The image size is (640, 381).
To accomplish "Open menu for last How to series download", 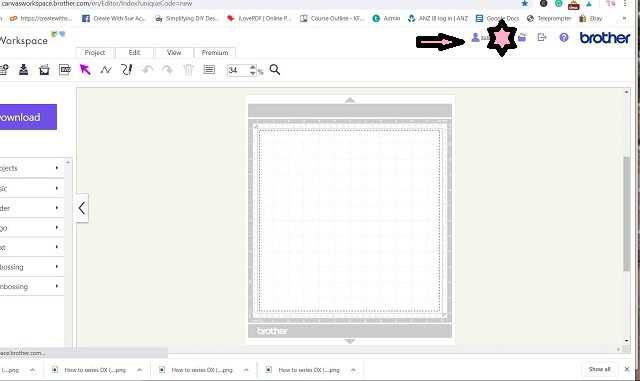I will (353, 370).
